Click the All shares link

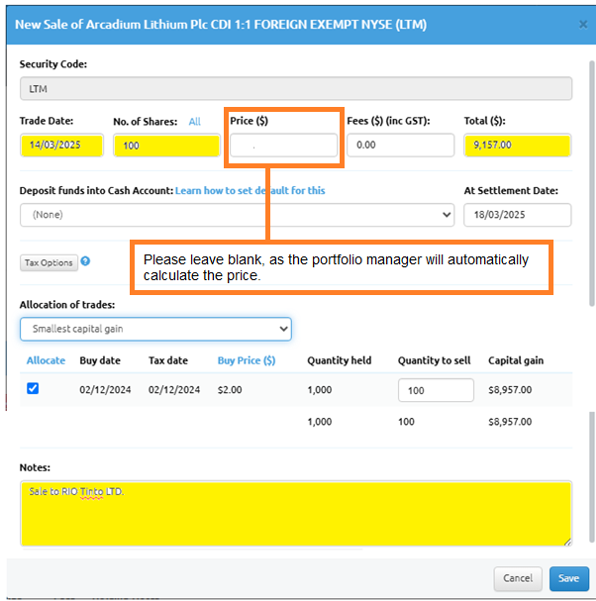pyautogui.click(x=195, y=122)
